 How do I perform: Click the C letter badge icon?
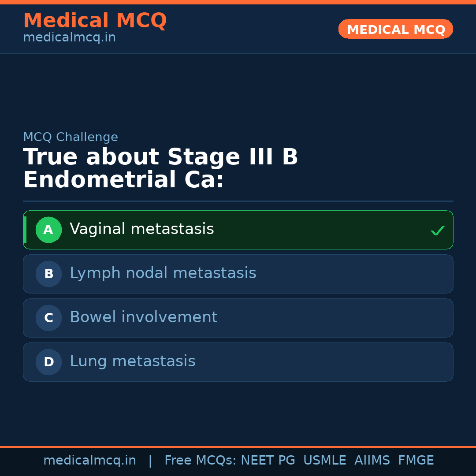point(48,318)
